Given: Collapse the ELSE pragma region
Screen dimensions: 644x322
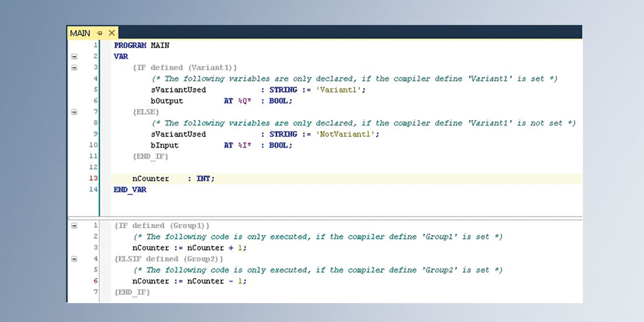Looking at the screenshot, I should [x=74, y=112].
